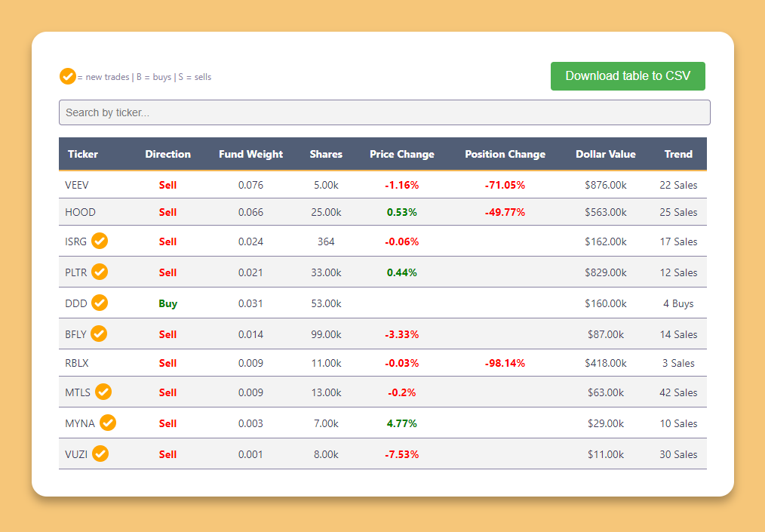Sort by the Ticker column header
765x532 pixels.
(83, 154)
